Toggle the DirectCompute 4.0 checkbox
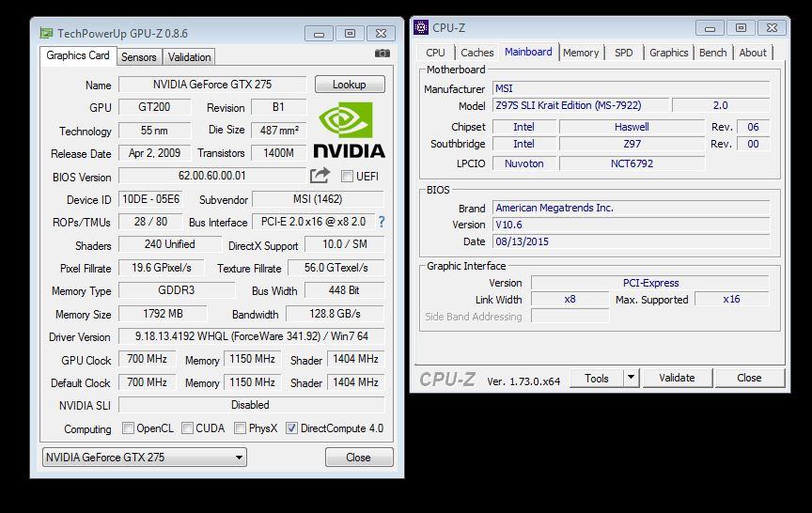The image size is (812, 513). 292,428
